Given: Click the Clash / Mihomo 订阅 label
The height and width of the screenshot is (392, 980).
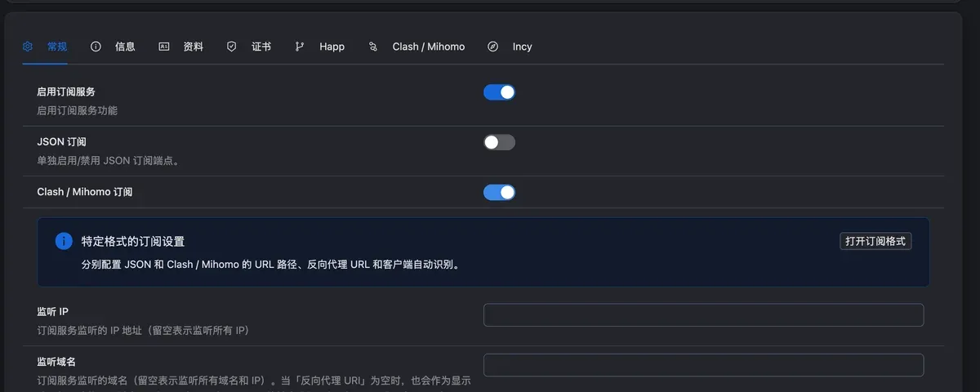Looking at the screenshot, I should coord(85,192).
